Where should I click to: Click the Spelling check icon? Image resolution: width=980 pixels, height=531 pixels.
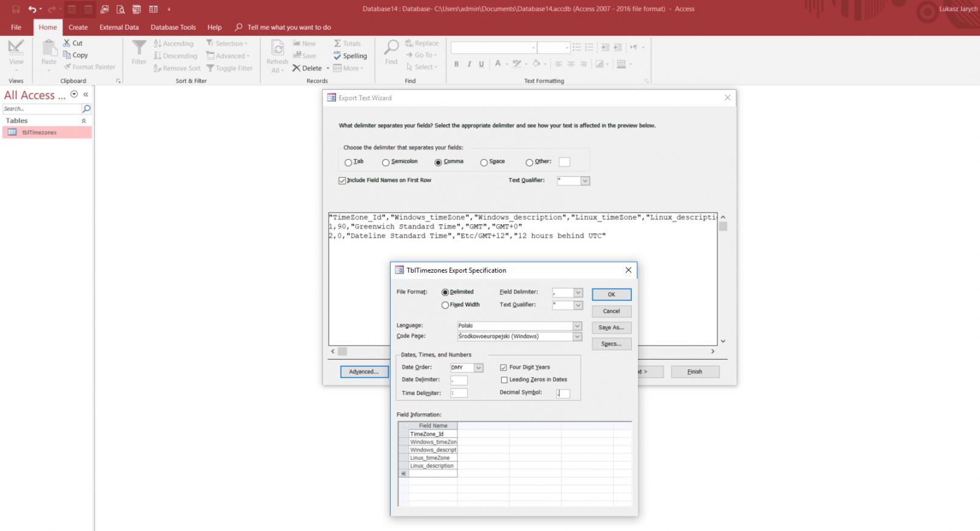point(338,55)
